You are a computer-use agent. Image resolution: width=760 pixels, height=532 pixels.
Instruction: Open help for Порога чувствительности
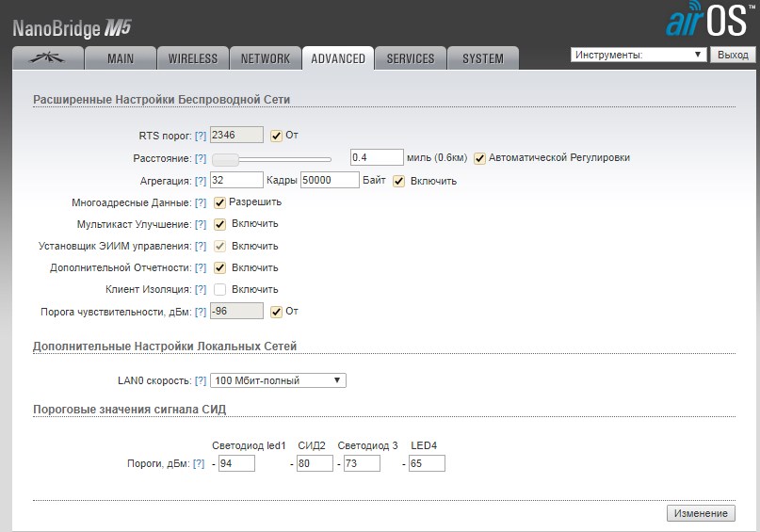click(x=201, y=312)
